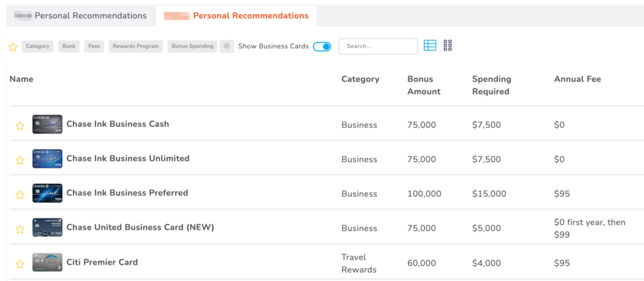
Task: Star the Chase Ink Business Preferred card
Action: [19, 195]
